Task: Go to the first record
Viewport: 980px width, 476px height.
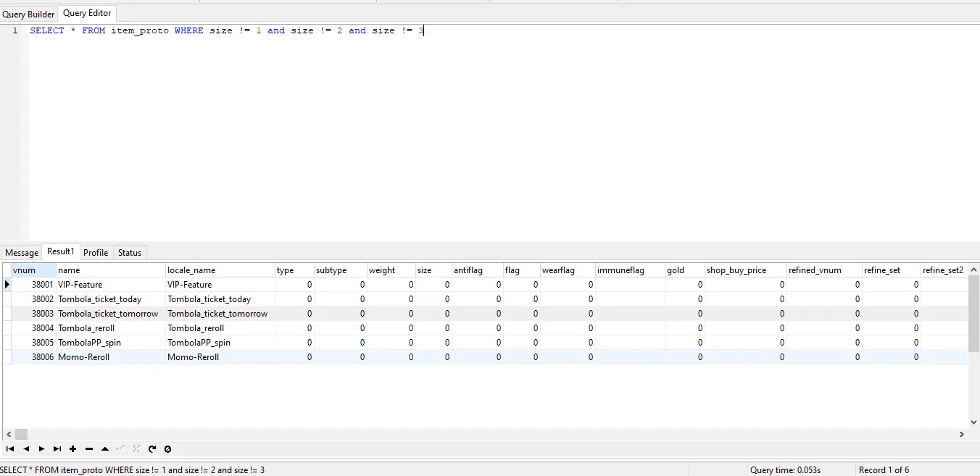Action: [10, 449]
